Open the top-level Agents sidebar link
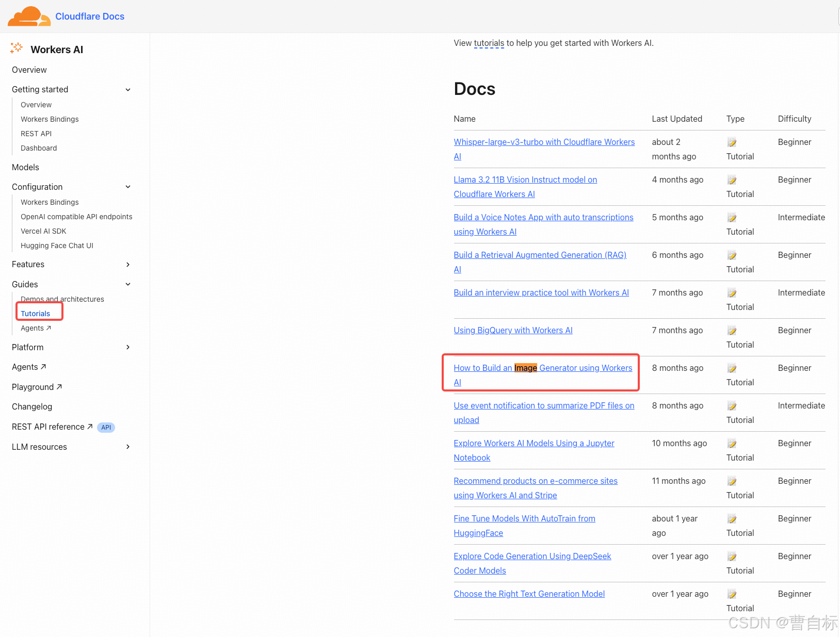Viewport: 840px width, 637px height. (x=29, y=367)
